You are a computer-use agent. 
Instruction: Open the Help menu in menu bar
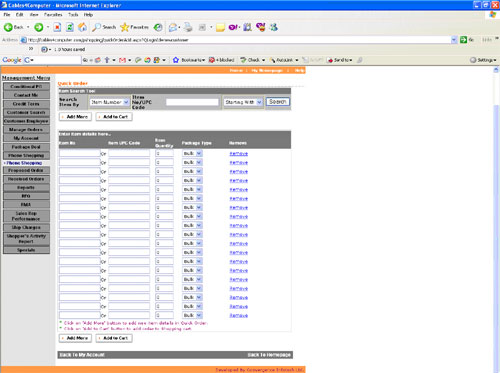coord(88,15)
